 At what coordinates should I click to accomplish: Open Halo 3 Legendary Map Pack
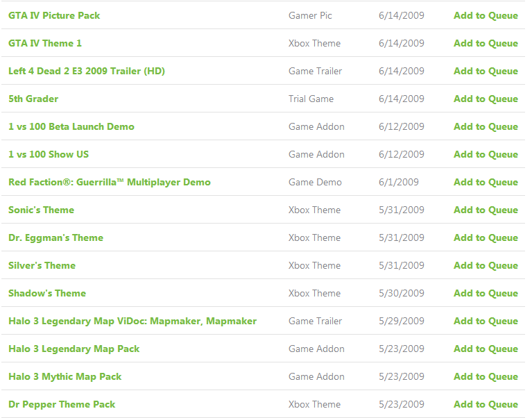click(74, 349)
